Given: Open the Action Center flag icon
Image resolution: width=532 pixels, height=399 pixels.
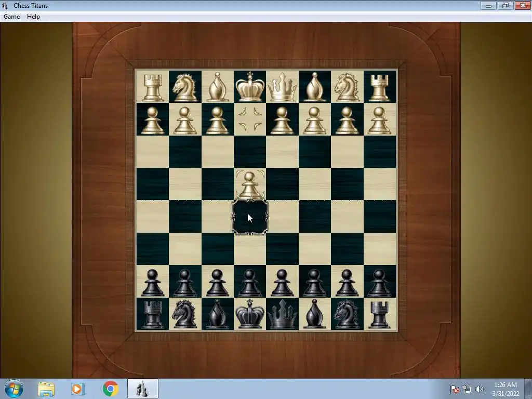Looking at the screenshot, I should pyautogui.click(x=455, y=389).
